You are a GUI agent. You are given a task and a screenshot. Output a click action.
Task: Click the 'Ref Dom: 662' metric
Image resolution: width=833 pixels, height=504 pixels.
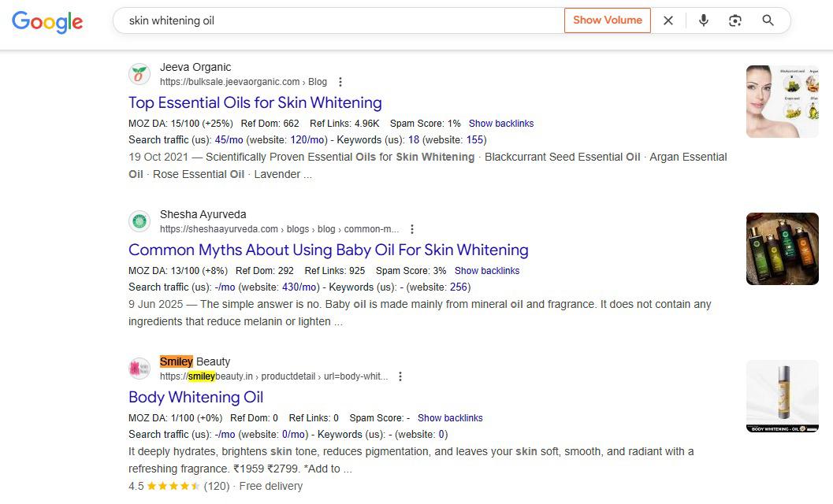point(270,123)
